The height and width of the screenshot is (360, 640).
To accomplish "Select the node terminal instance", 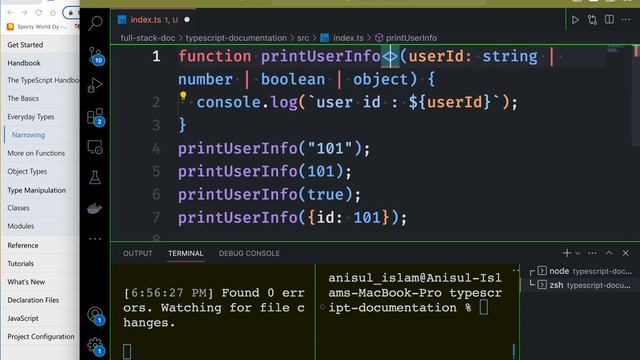I will coord(583,271).
